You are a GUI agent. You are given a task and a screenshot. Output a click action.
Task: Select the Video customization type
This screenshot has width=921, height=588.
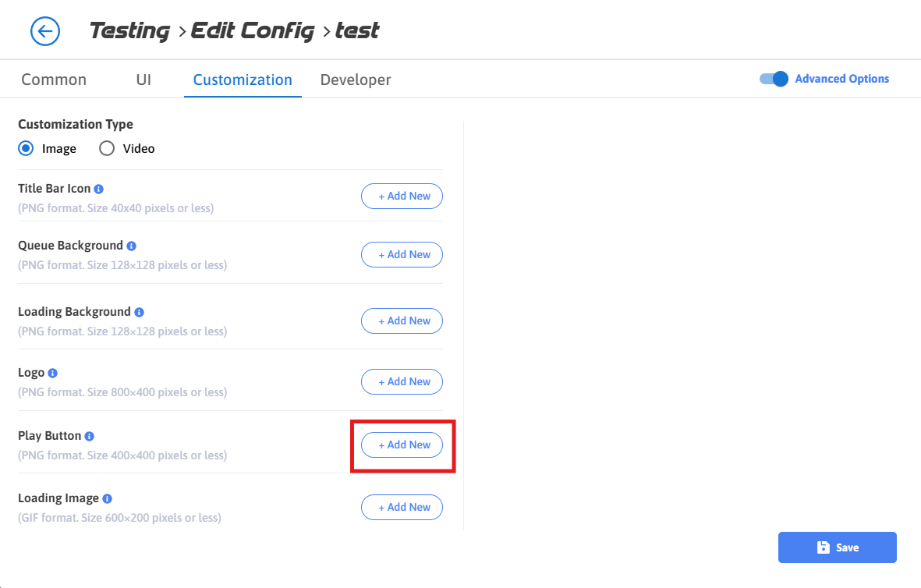(x=108, y=148)
